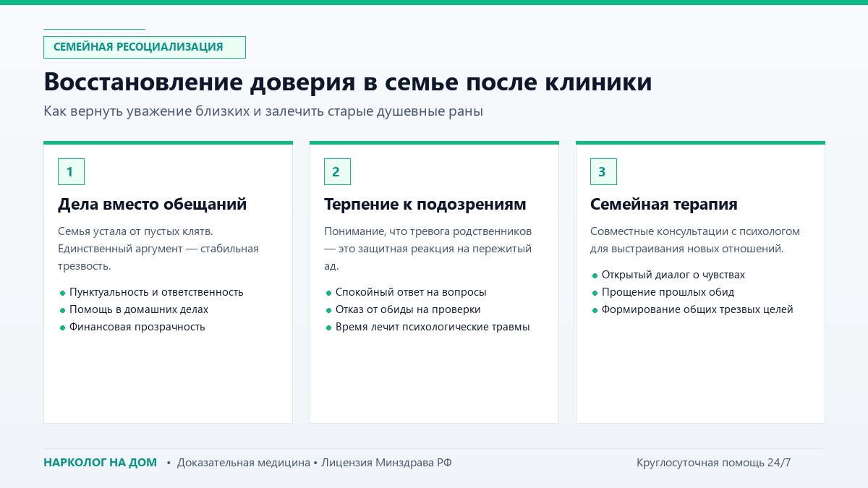The height and width of the screenshot is (488, 868).
Task: Click the number 3 badge
Action: click(x=603, y=172)
